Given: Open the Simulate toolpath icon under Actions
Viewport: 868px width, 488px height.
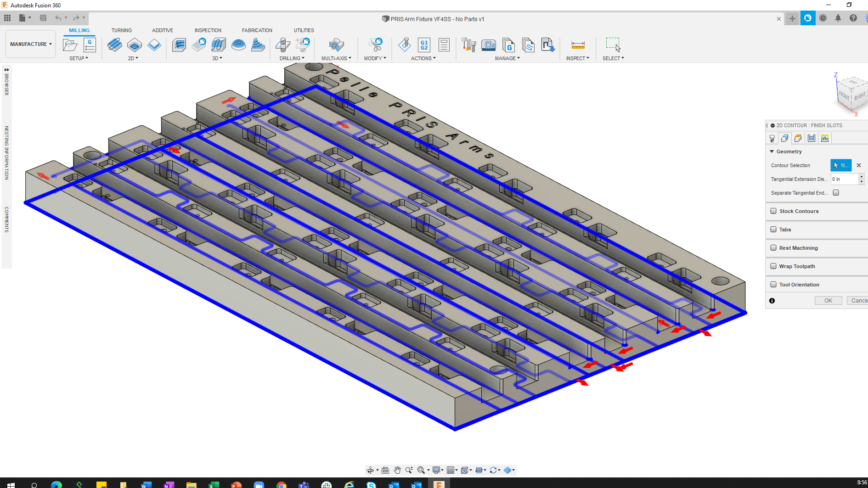Looking at the screenshot, I should point(404,45).
